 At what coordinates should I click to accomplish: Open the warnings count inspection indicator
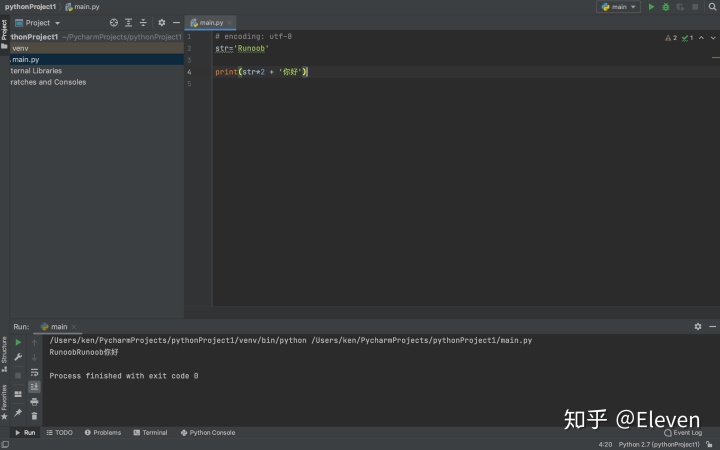671,38
